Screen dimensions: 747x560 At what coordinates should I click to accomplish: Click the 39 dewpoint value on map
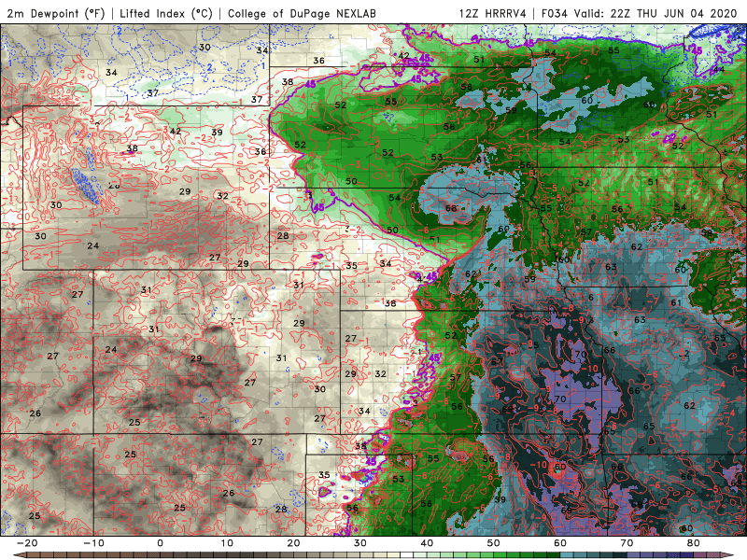click(x=218, y=133)
